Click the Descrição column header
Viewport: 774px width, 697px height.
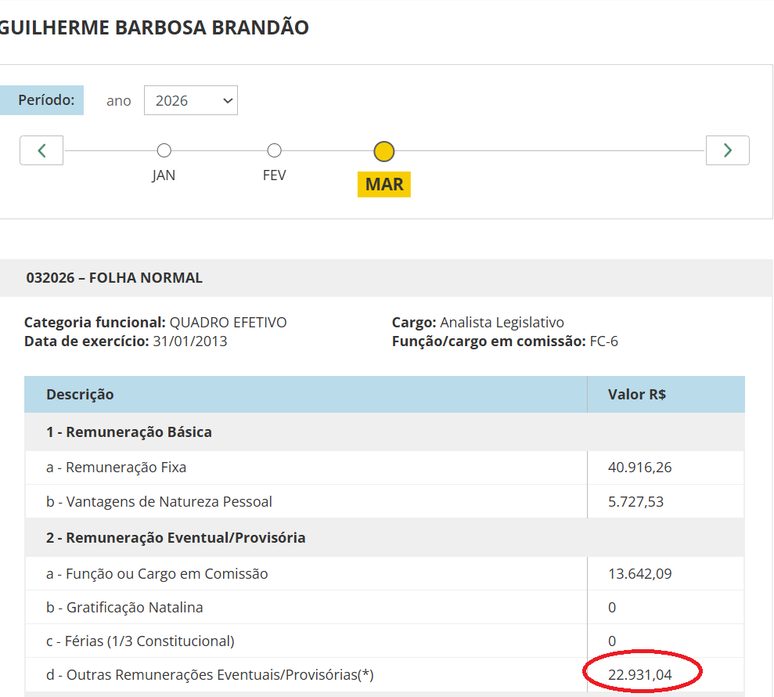click(80, 394)
